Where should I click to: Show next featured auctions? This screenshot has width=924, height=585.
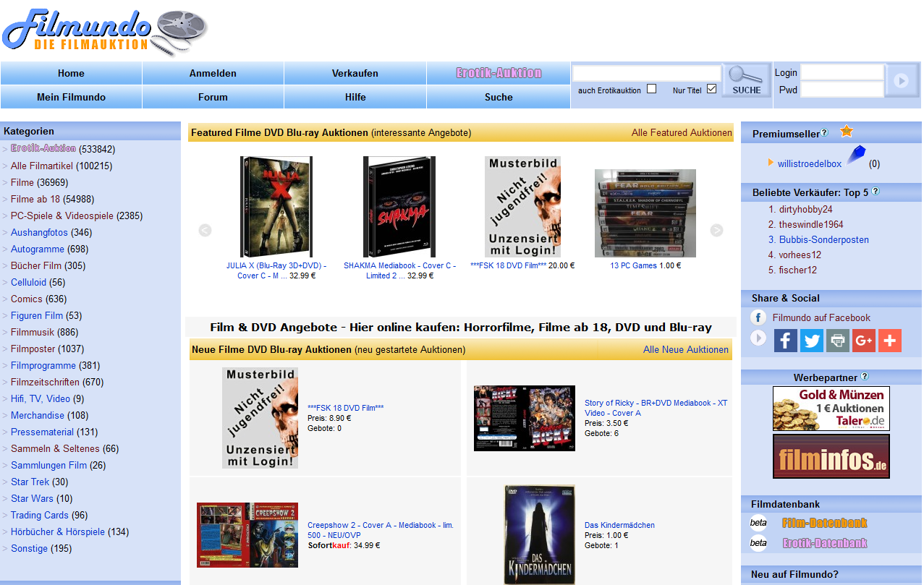716,230
